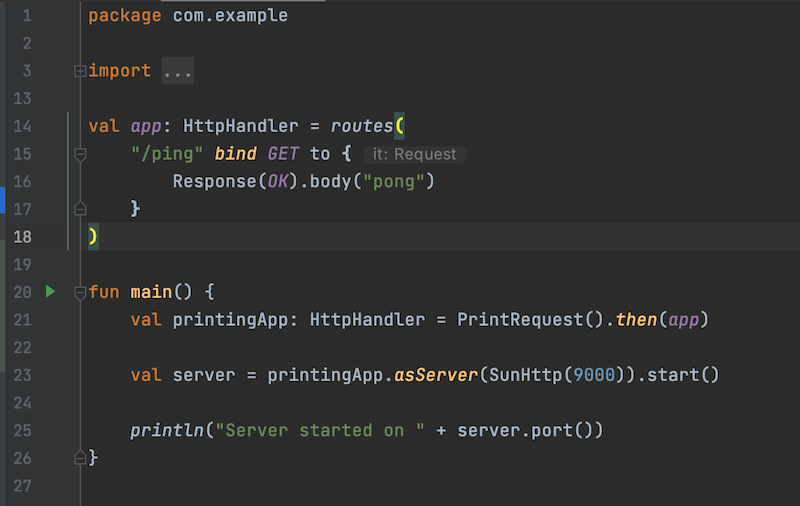
Task: Click the 'routes' function call
Action: point(362,125)
